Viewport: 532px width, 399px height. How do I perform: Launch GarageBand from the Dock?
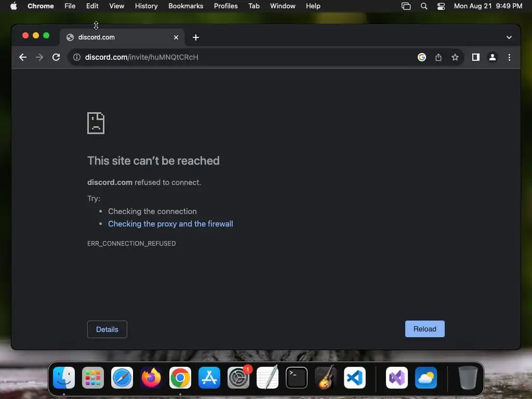pos(326,378)
